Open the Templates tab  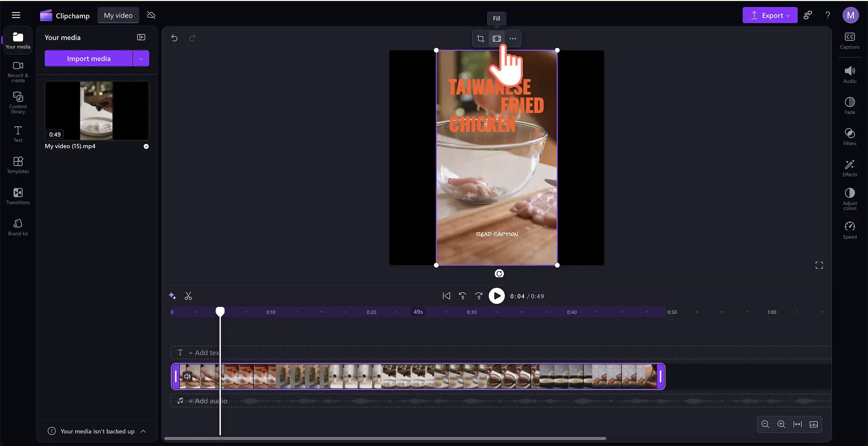[x=18, y=165]
